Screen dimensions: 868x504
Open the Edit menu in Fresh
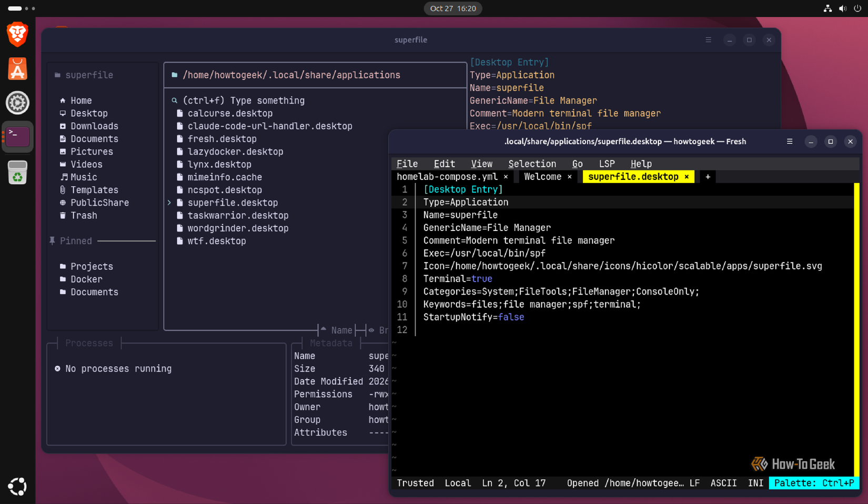click(444, 164)
